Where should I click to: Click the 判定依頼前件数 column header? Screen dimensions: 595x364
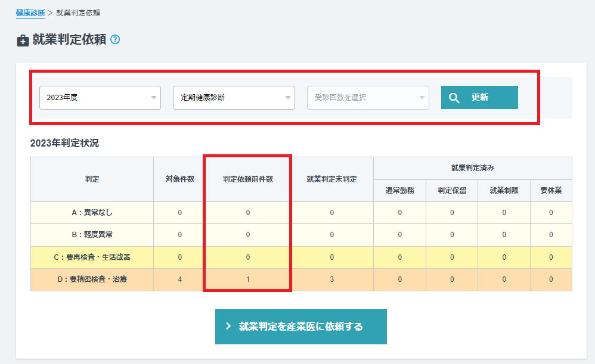(x=248, y=179)
